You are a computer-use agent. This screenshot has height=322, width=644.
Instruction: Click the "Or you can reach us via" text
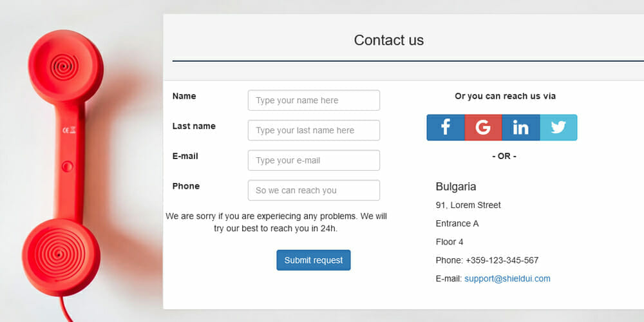point(505,96)
